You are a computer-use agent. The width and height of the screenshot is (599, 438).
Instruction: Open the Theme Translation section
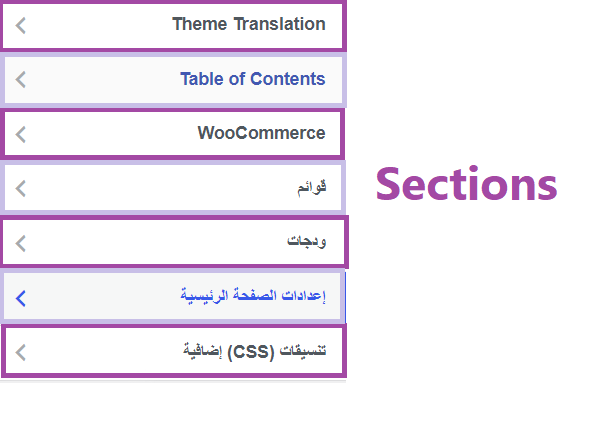point(249,24)
